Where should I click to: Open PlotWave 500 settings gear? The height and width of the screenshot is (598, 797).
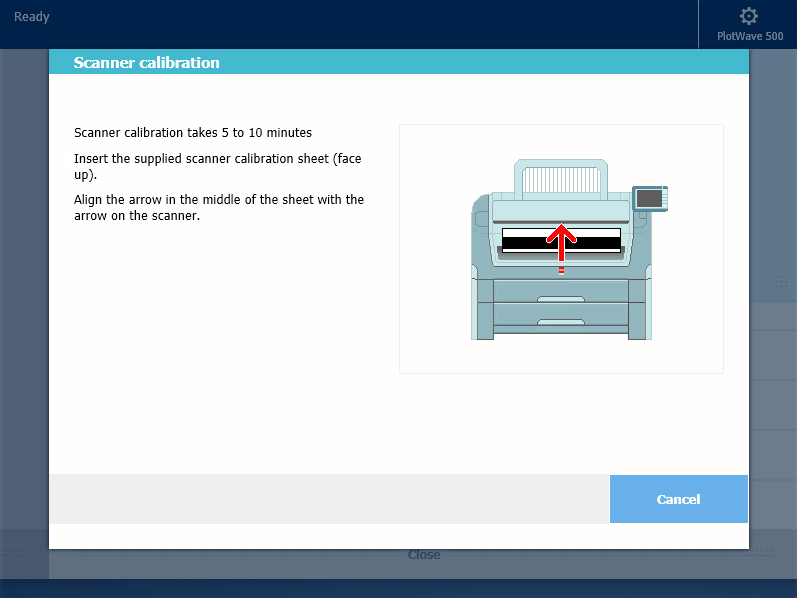[748, 16]
